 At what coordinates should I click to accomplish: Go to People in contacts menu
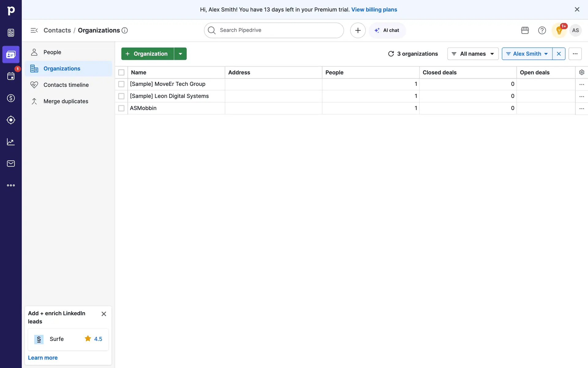click(x=52, y=52)
